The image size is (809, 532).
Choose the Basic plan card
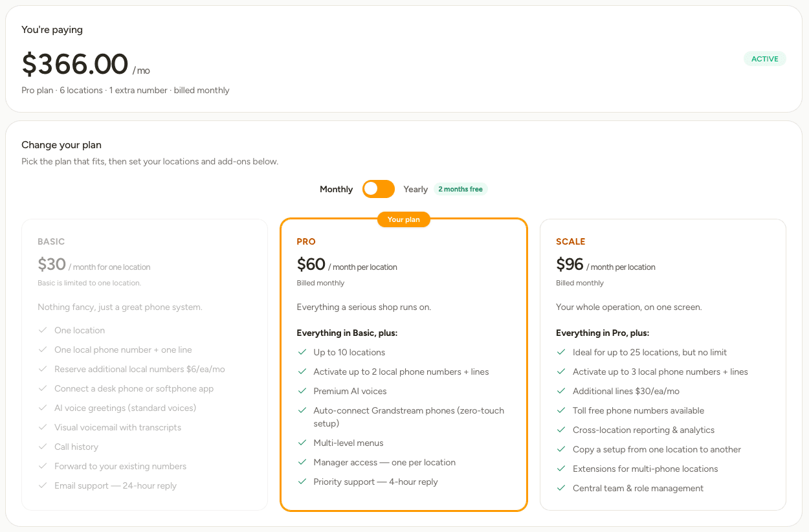tap(144, 364)
